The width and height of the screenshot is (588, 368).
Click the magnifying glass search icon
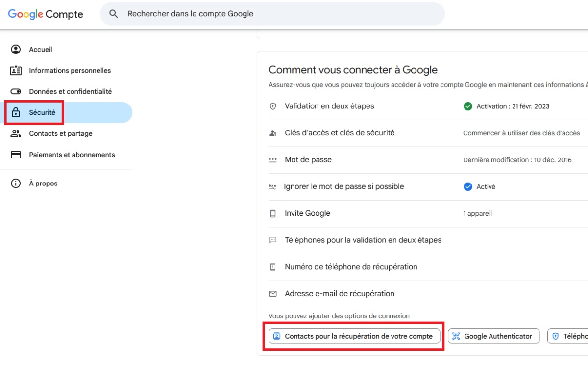coord(113,13)
